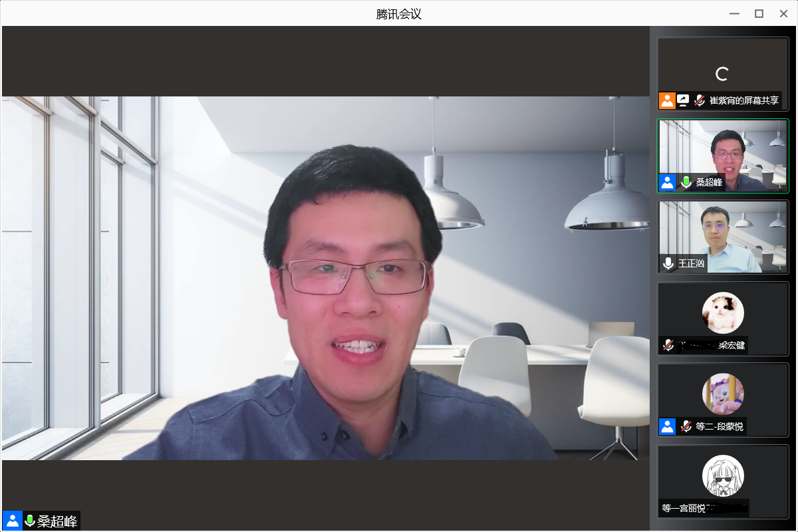Click the 腾讯会议 window title
The width and height of the screenshot is (798, 532).
click(399, 13)
